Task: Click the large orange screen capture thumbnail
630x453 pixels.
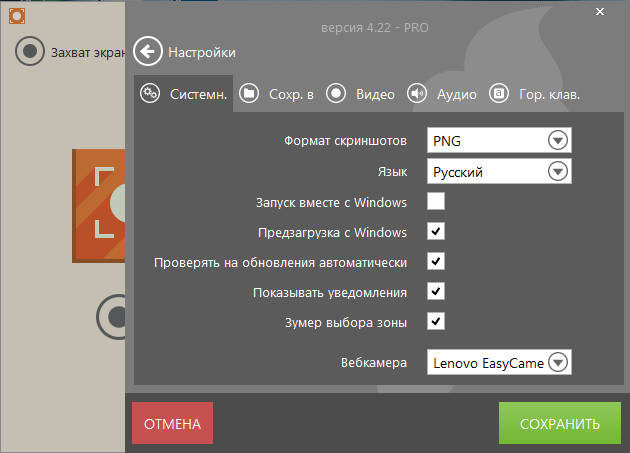Action: coord(99,206)
